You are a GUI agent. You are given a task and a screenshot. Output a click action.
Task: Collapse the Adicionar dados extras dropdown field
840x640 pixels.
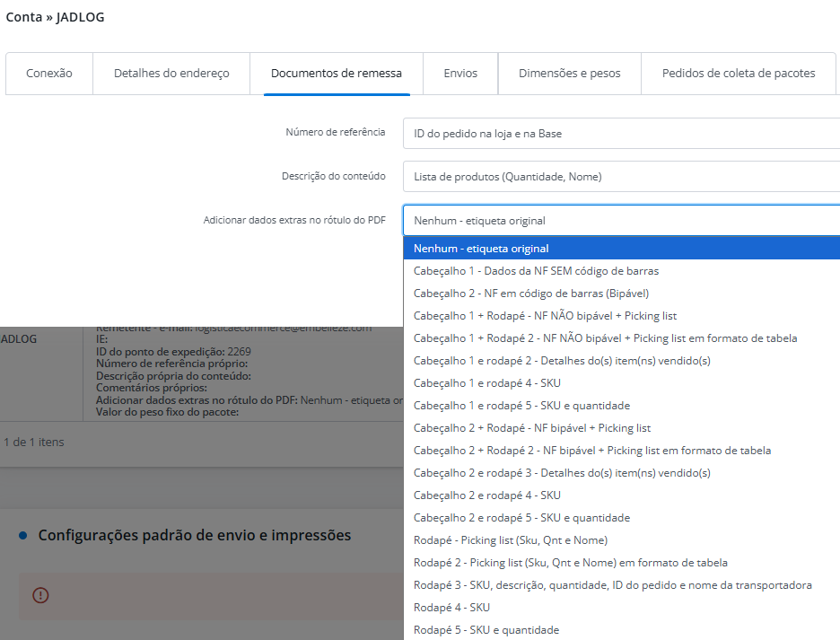[x=621, y=220]
